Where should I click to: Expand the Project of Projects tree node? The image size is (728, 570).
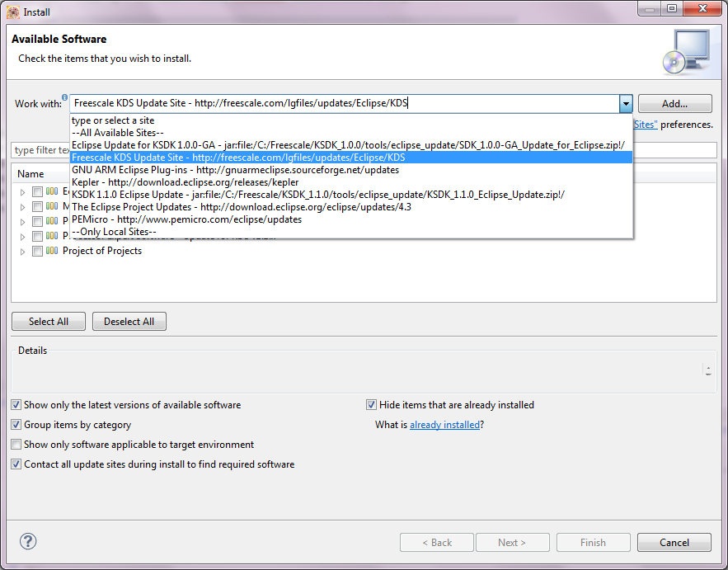[x=22, y=252]
